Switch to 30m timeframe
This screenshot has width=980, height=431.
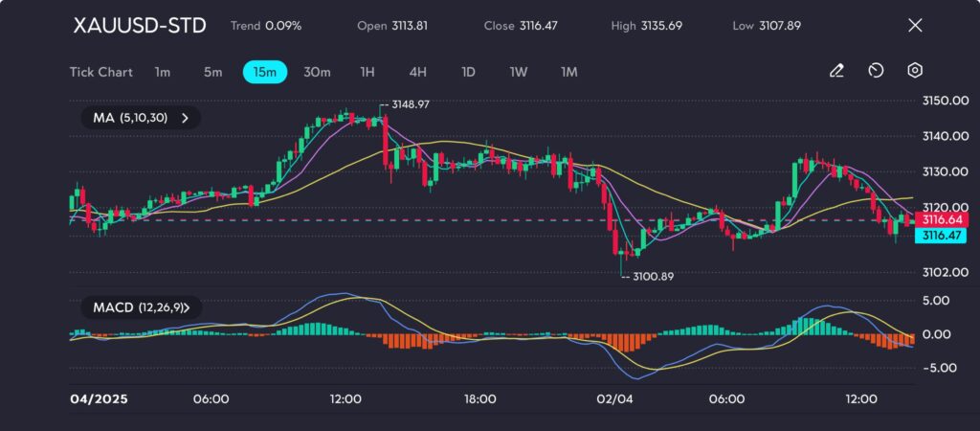click(317, 72)
